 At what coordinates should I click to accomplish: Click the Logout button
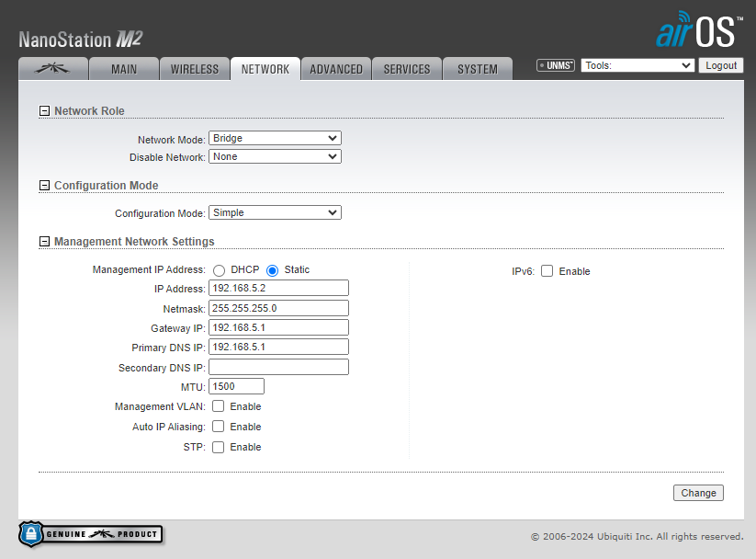721,65
